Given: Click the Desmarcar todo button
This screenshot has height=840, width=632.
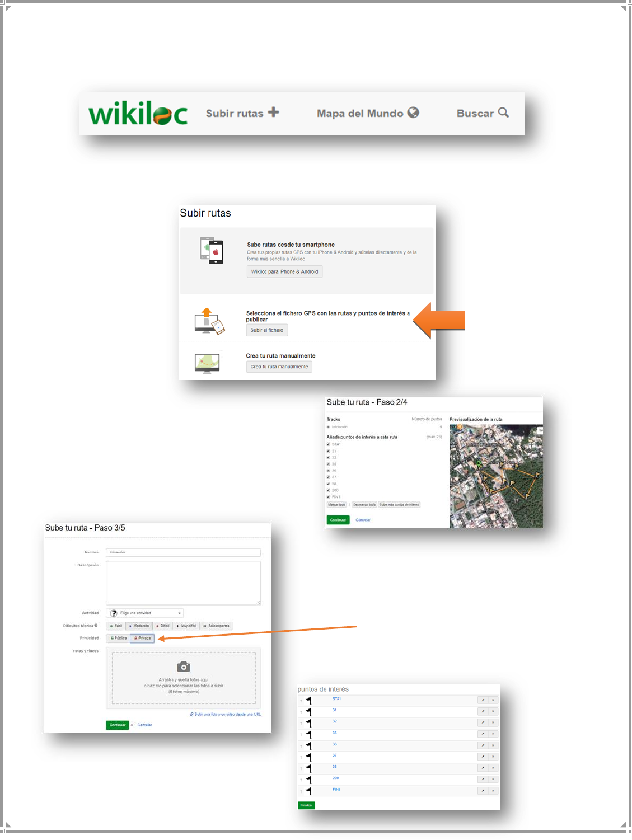Looking at the screenshot, I should pos(364,505).
